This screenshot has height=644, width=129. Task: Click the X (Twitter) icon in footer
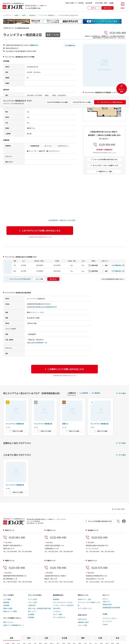[118, 521]
